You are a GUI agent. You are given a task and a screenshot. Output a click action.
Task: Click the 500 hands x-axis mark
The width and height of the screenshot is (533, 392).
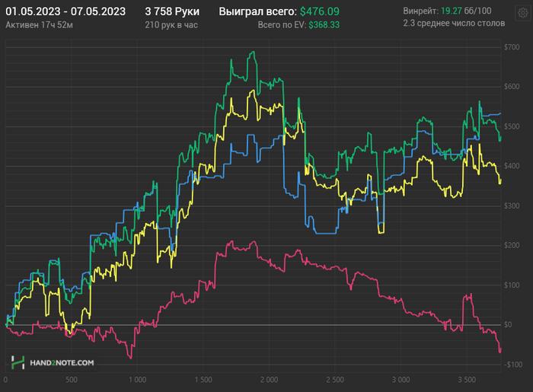click(71, 379)
